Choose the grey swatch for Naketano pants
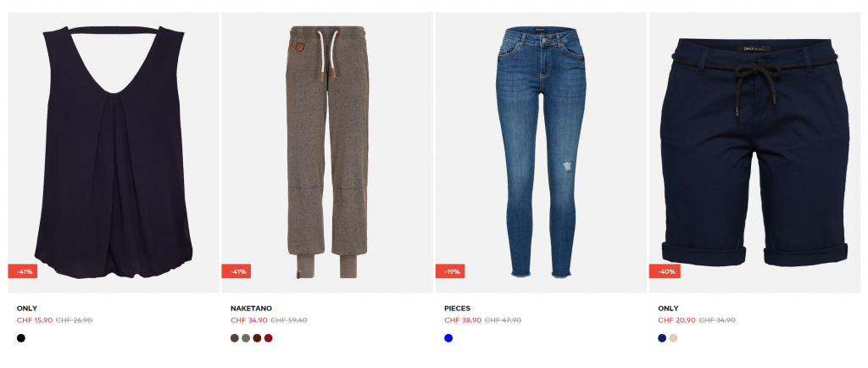868x368 pixels. 246,338
